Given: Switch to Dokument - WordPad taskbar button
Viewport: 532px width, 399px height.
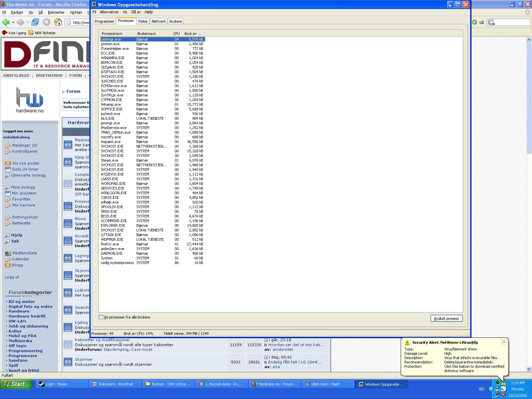Looking at the screenshot, I should pyautogui.click(x=116, y=384).
